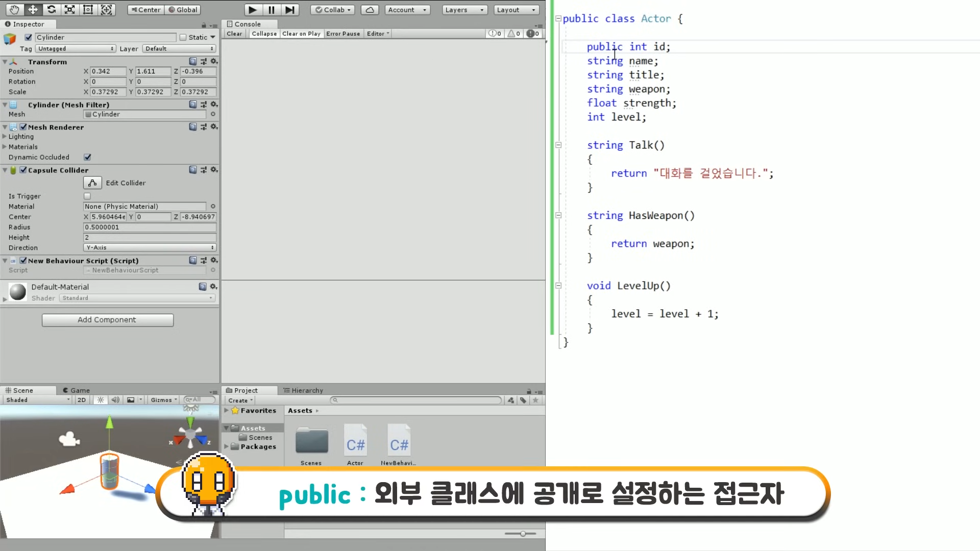The image size is (980, 551).
Task: Click the Pause button
Action: (x=271, y=10)
